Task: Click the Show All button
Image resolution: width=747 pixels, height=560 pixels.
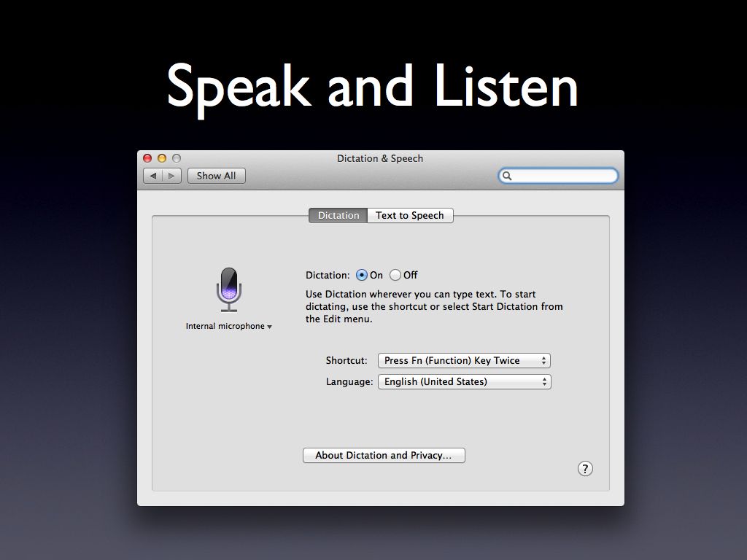Action: click(216, 176)
